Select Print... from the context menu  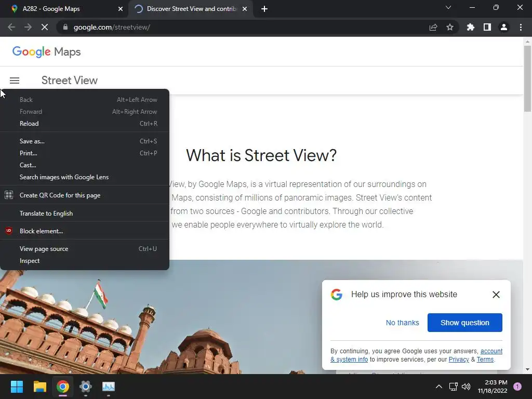coord(85,153)
